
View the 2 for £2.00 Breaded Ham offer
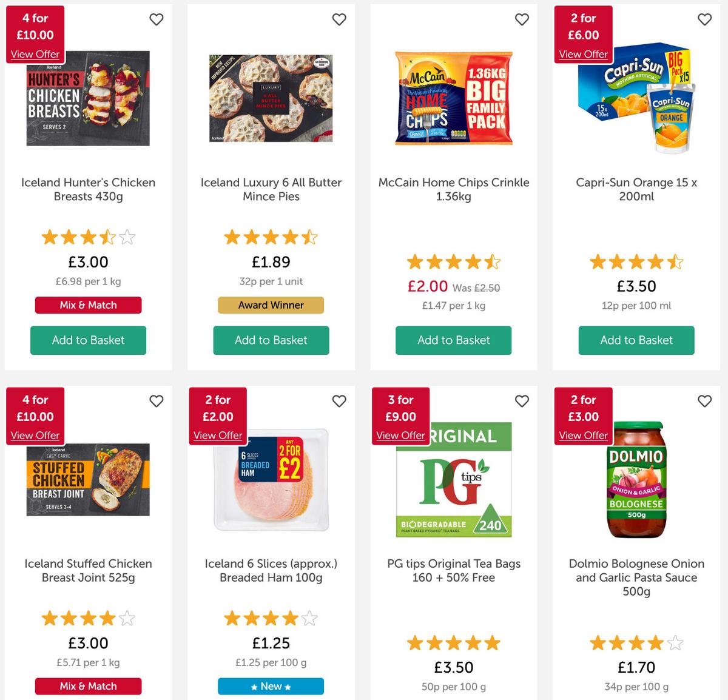pyautogui.click(x=217, y=435)
